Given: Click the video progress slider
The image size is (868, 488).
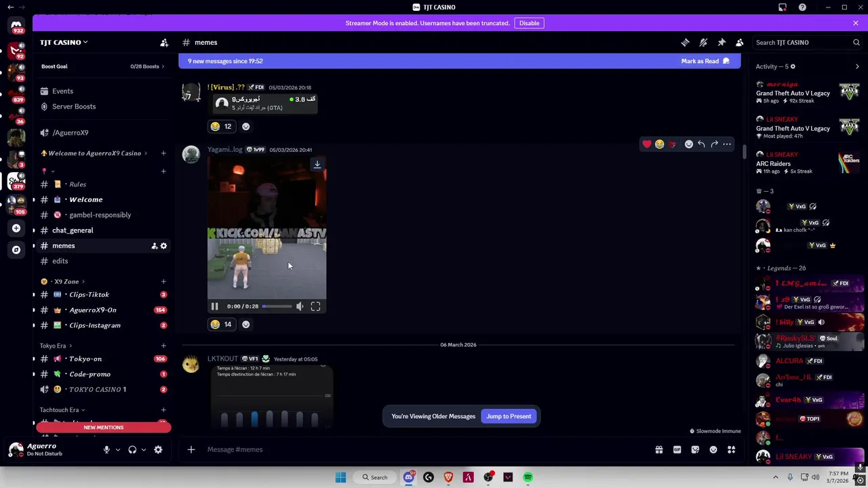Looking at the screenshot, I should (277, 306).
